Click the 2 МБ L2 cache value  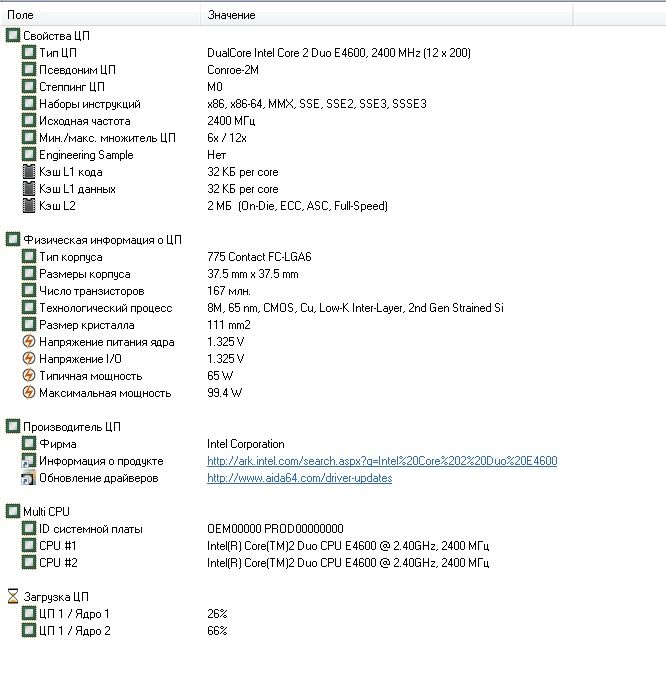(297, 205)
